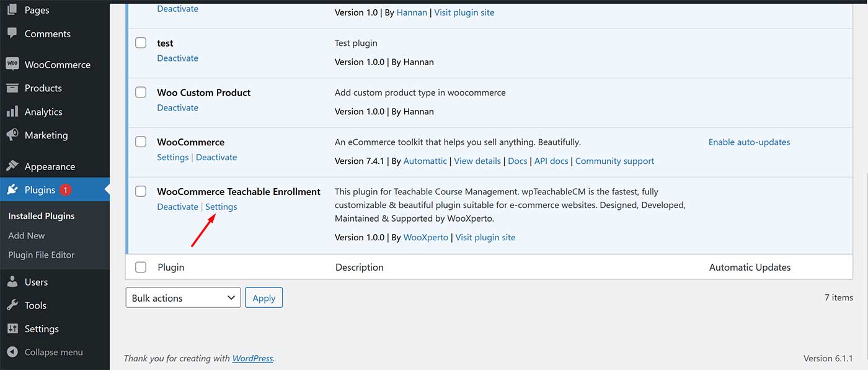Click Enable auto-updates for WooCommerce
This screenshot has width=868, height=370.
(750, 142)
